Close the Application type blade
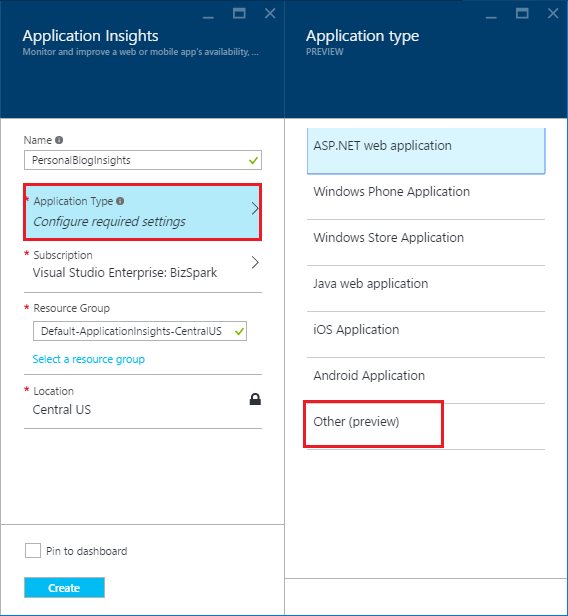 553,13
